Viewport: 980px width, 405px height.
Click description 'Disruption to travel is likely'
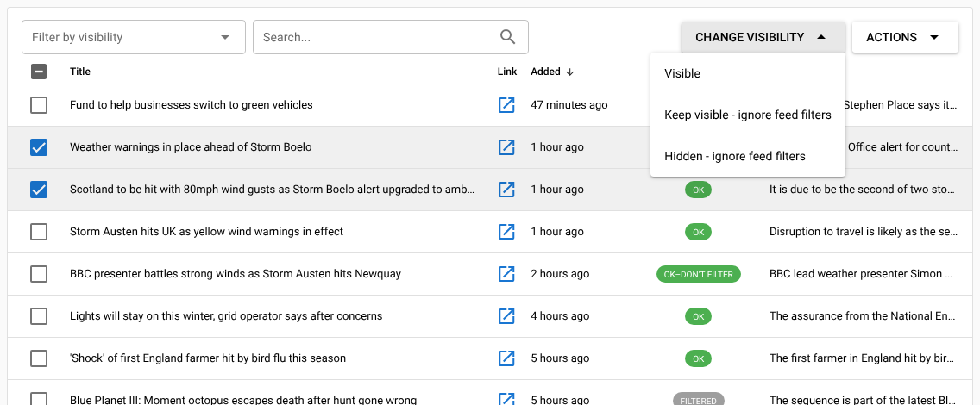tap(864, 232)
